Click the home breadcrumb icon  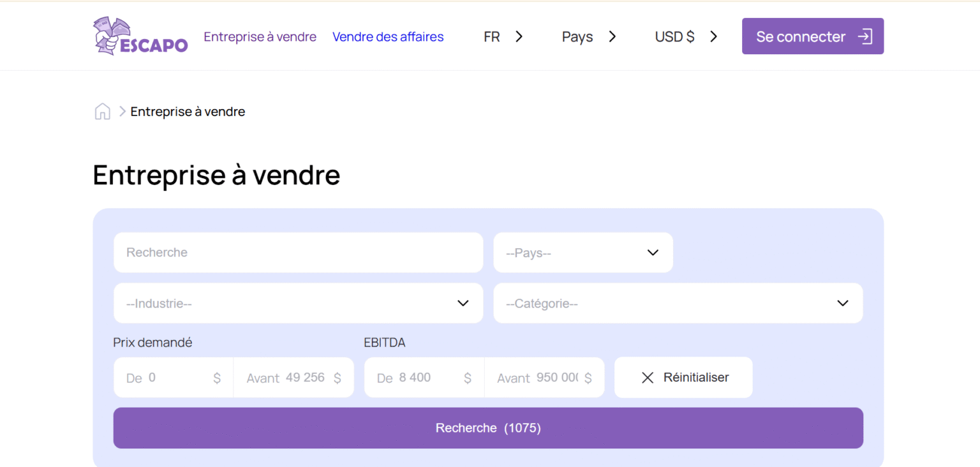102,112
